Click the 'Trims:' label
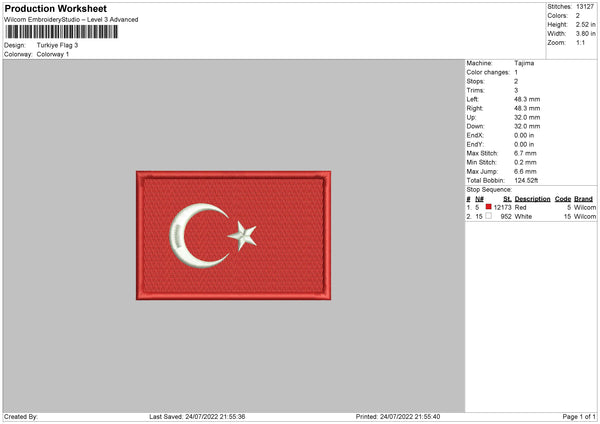The width and height of the screenshot is (600, 424). (x=476, y=90)
